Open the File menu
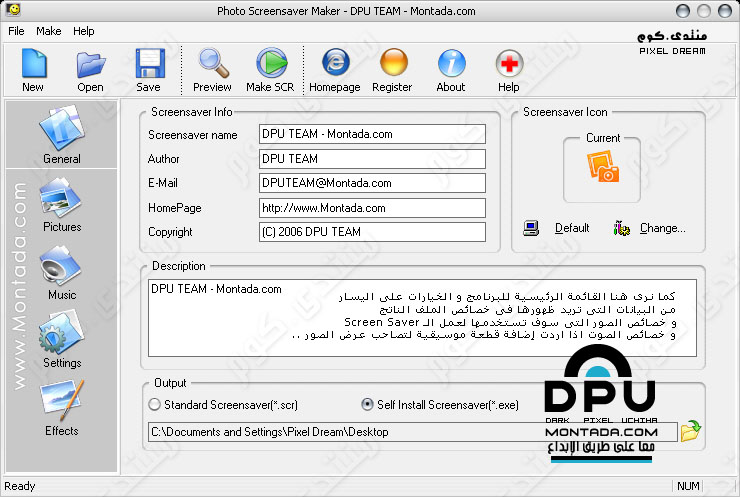 pos(16,31)
